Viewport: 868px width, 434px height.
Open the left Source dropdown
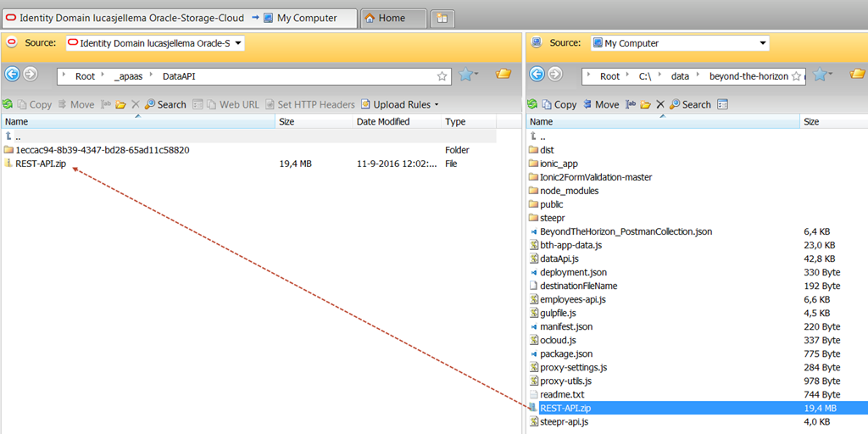155,42
